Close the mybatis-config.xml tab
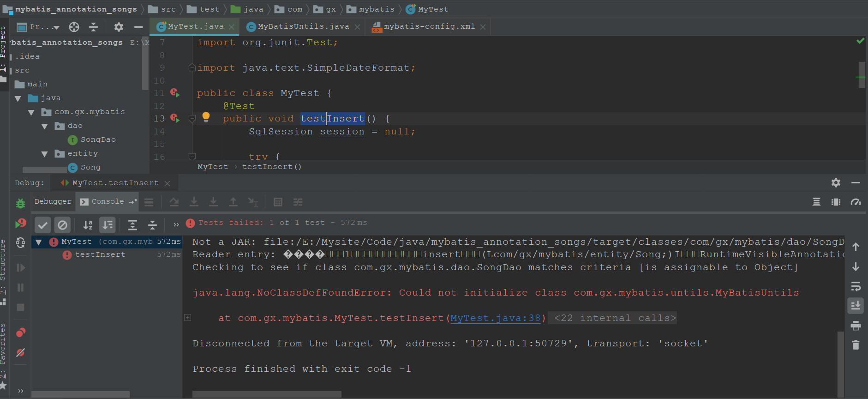Image resolution: width=868 pixels, height=399 pixels. [x=483, y=27]
